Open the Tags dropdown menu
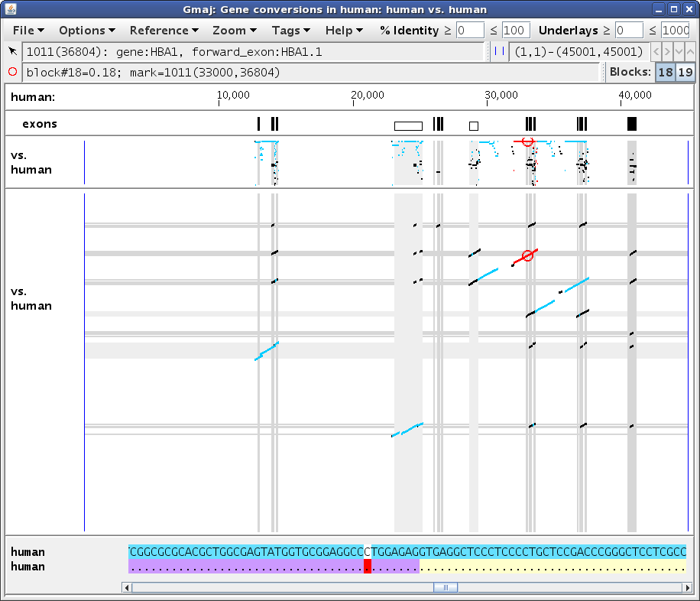The image size is (700, 601). point(290,31)
